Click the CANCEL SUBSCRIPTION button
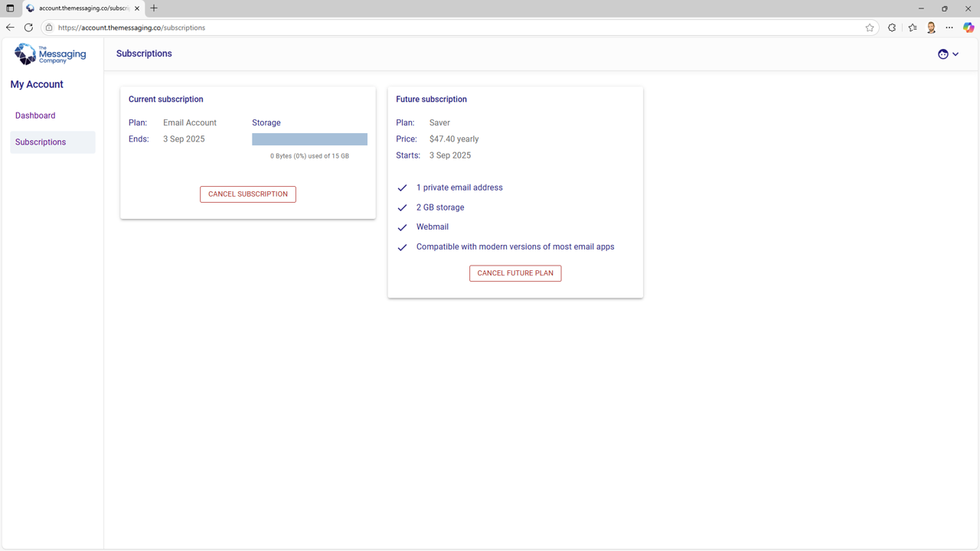 point(248,194)
